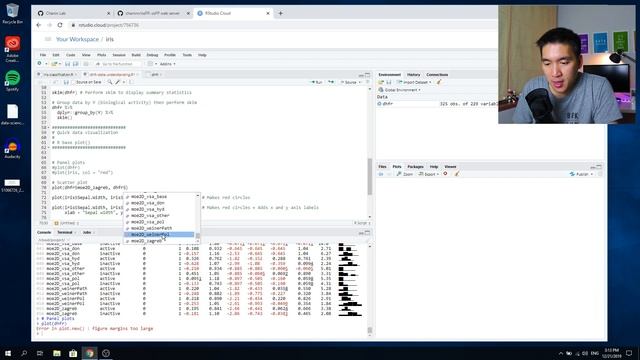Screen dimensions: 640x360
Task: Click the Zoom button in Plots pane
Action: coord(405,174)
